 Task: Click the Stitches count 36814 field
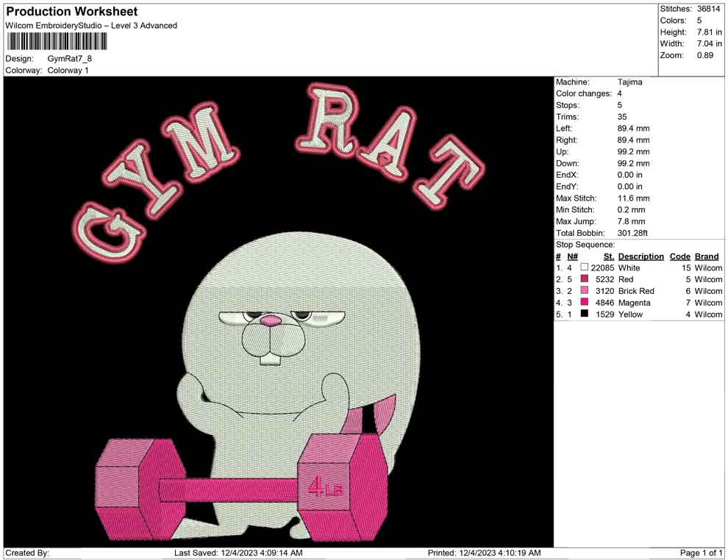coord(707,7)
